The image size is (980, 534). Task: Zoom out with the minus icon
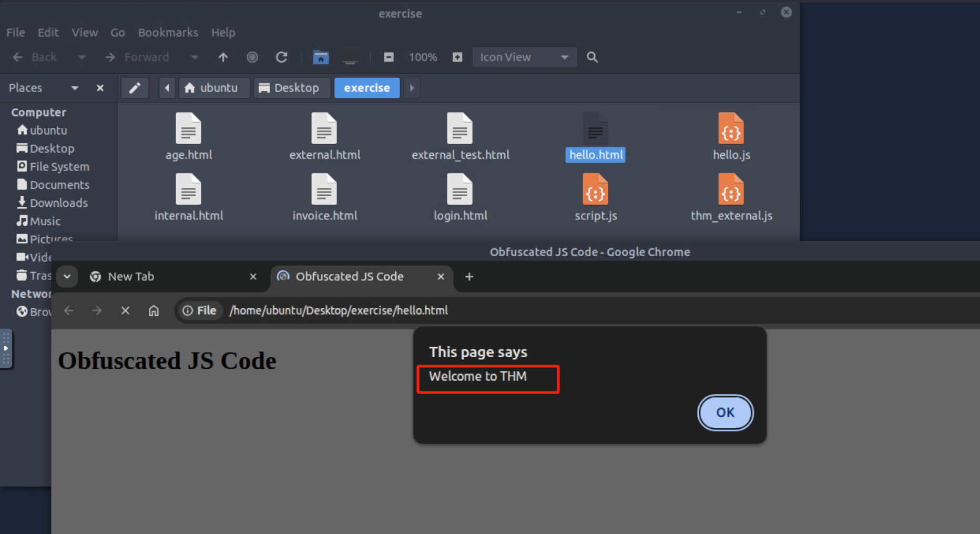click(x=389, y=57)
